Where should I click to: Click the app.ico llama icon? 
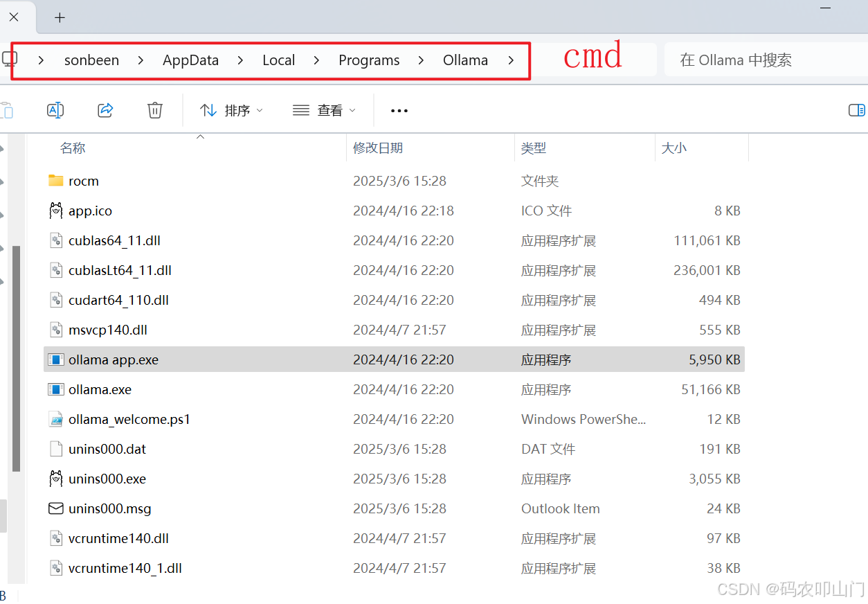click(x=56, y=211)
